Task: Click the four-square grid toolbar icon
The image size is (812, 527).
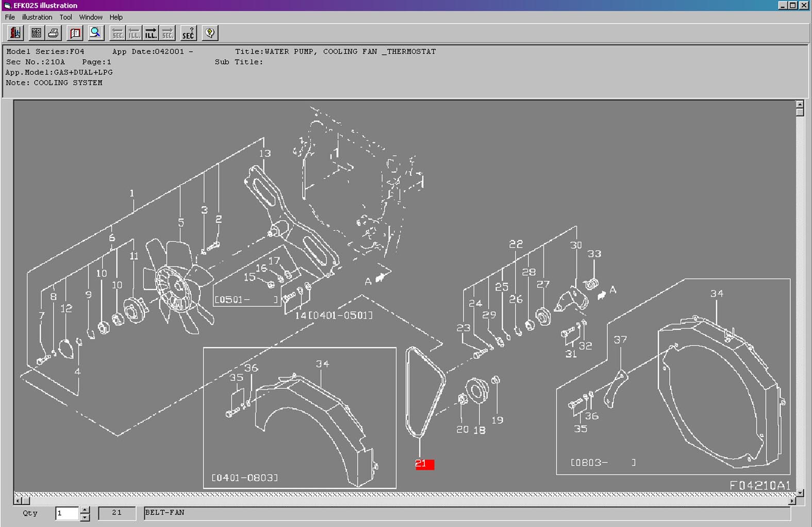Action: point(36,34)
